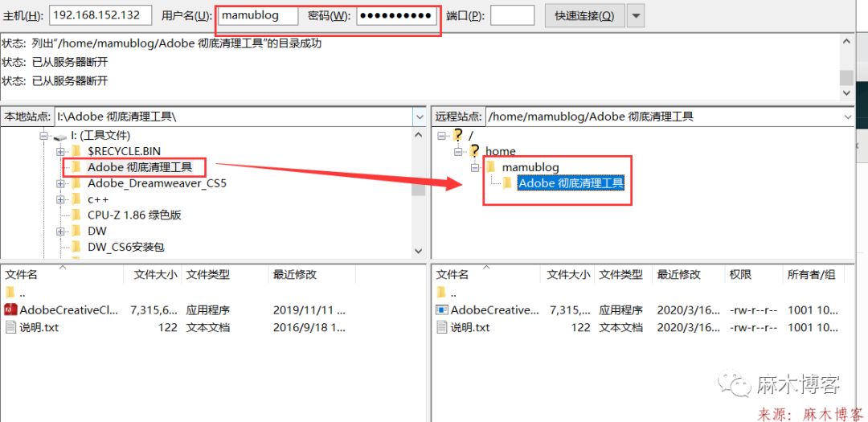
Task: Click local tree scrollbar down arrow
Action: tap(419, 251)
